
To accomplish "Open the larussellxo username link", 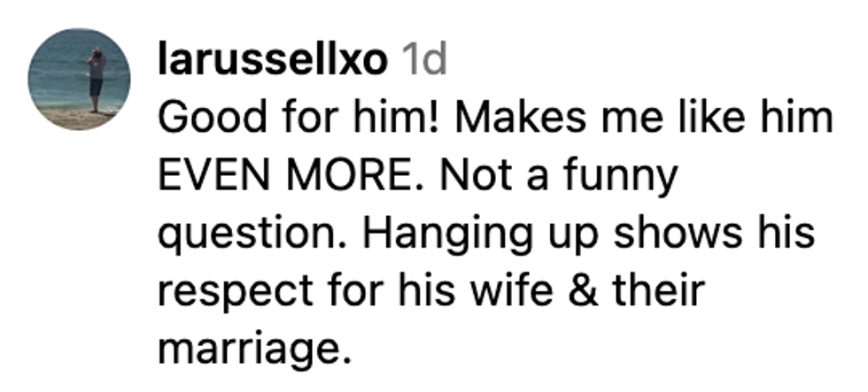I will [x=274, y=61].
